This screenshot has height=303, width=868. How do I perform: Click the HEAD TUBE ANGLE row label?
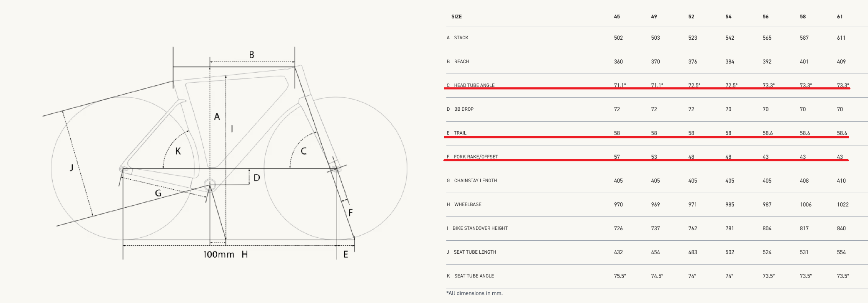coord(474,85)
